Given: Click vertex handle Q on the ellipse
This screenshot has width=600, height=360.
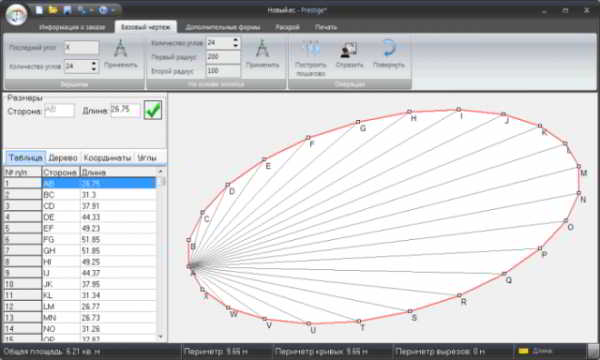Looking at the screenshot, I should 504,274.
